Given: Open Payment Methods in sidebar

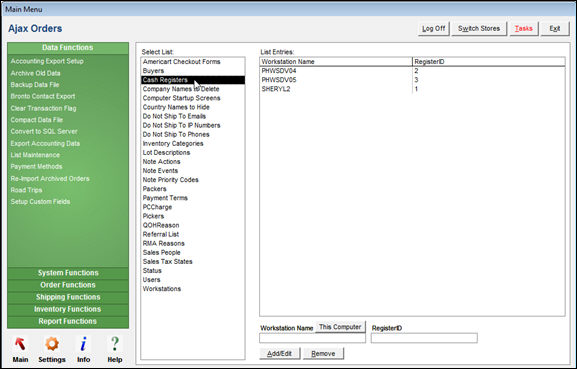Looking at the screenshot, I should pyautogui.click(x=36, y=167).
